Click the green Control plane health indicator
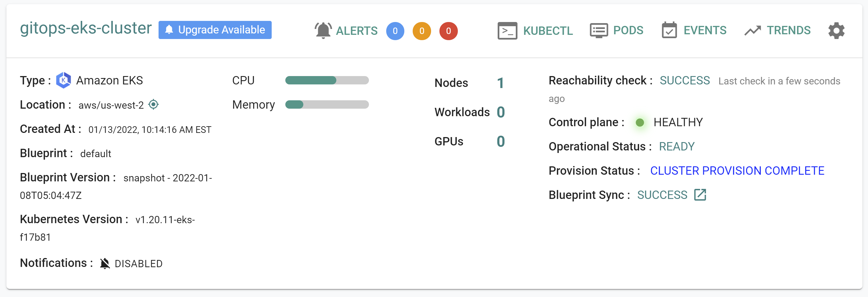 pyautogui.click(x=640, y=122)
